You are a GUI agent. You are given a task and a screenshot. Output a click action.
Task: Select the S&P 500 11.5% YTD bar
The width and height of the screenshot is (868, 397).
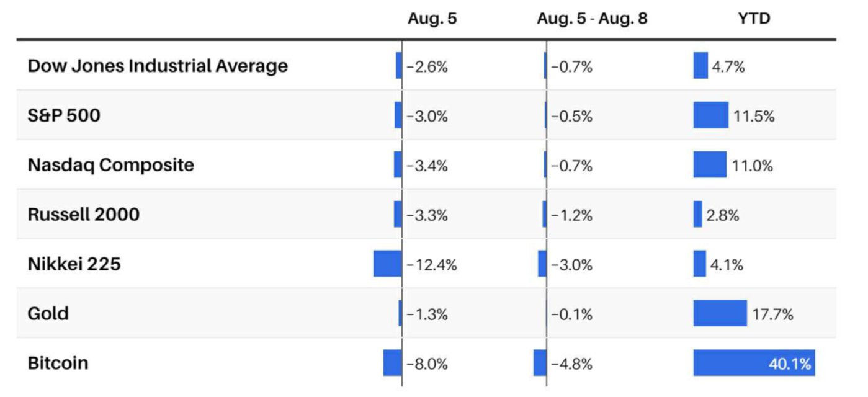click(x=710, y=115)
